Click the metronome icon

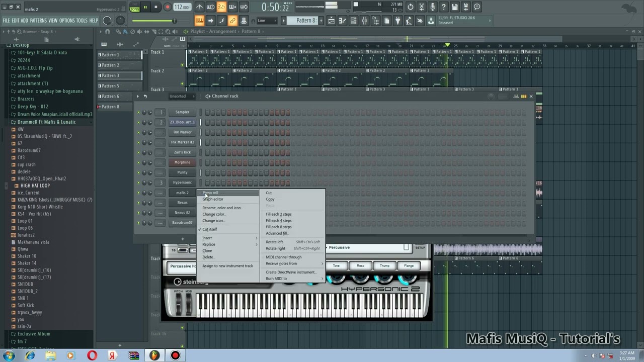click(x=200, y=7)
